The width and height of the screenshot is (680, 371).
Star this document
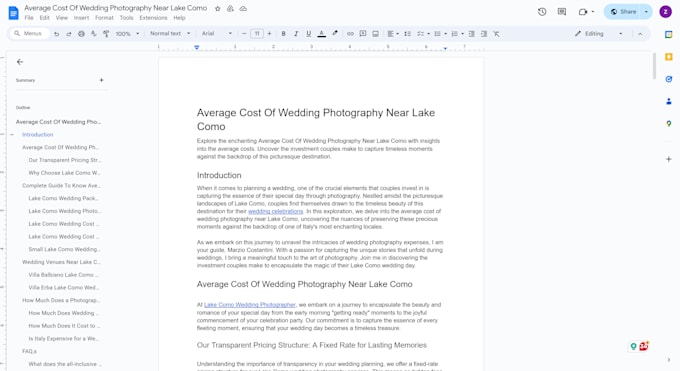click(218, 8)
